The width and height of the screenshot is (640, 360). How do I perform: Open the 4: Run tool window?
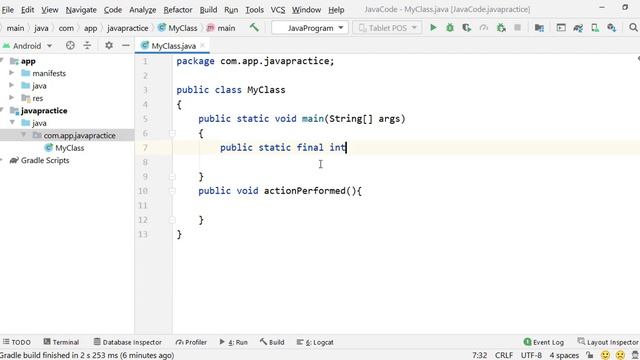[x=233, y=342]
